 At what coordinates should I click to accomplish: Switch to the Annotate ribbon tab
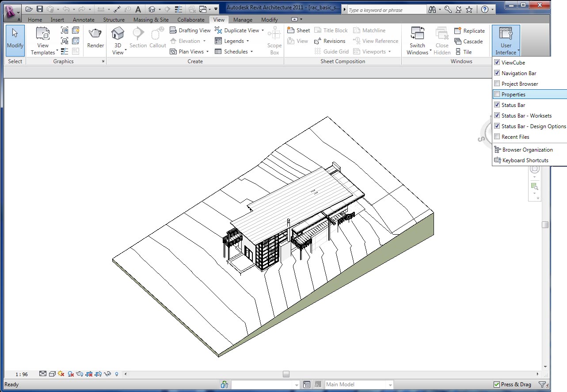point(84,20)
